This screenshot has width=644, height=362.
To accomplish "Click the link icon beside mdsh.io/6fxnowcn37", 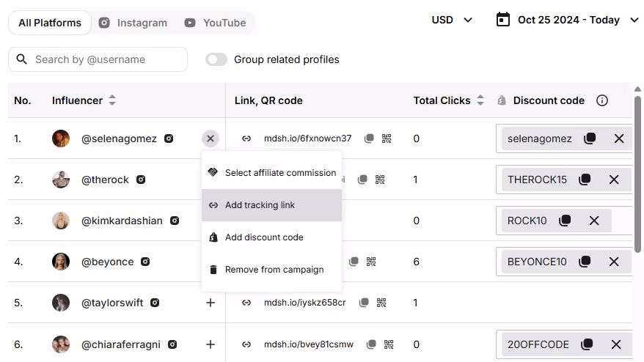I will coord(246,138).
